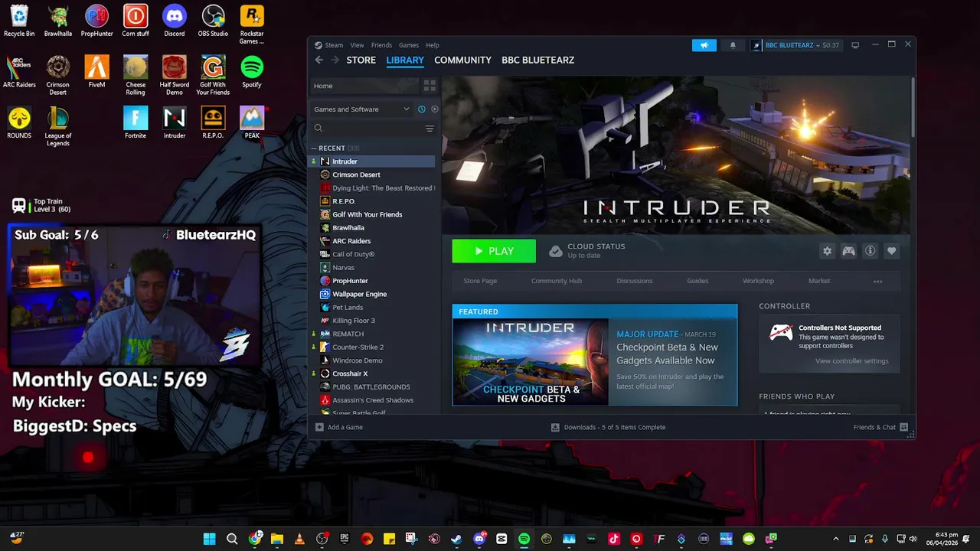Open the View menu

[357, 45]
